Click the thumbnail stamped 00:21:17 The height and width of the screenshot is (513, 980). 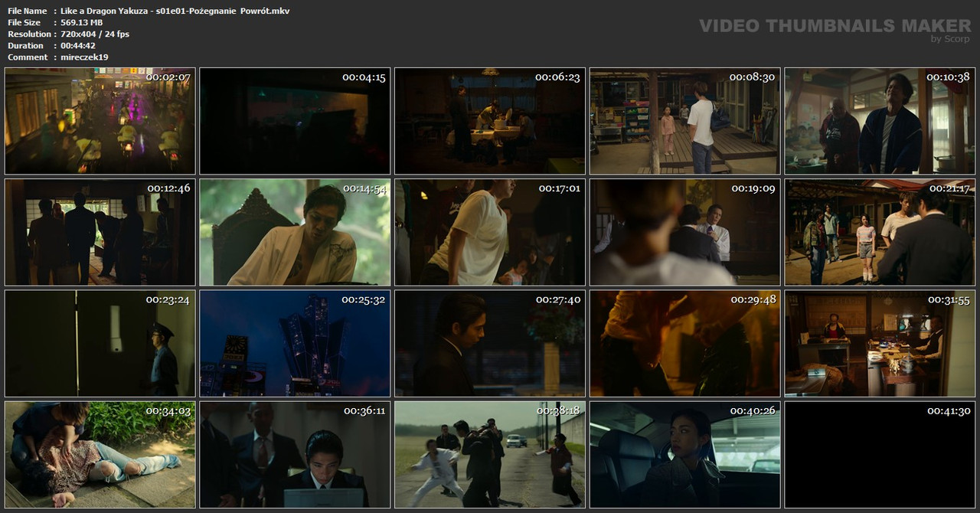click(880, 233)
